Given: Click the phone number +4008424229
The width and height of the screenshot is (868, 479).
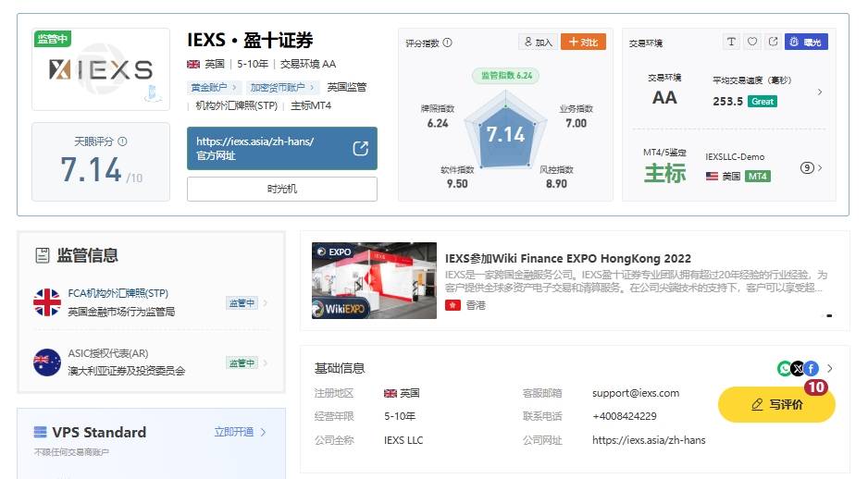Looking at the screenshot, I should 625,416.
